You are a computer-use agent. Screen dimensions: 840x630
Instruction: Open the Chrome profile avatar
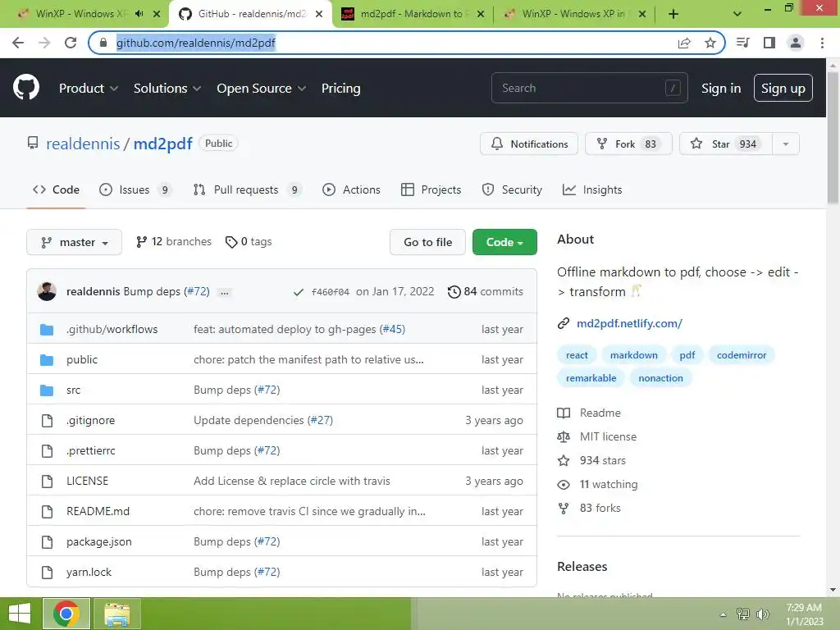coord(796,43)
